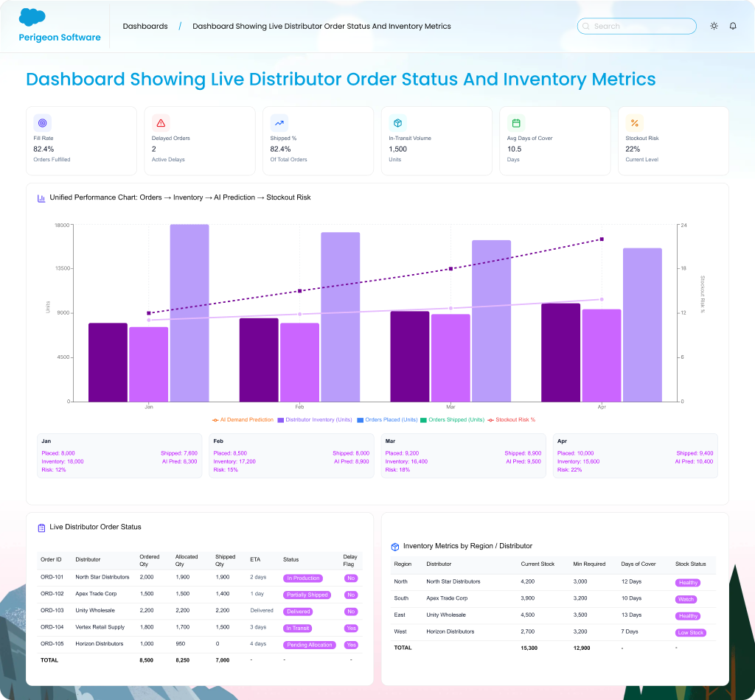Image resolution: width=755 pixels, height=700 pixels.
Task: Click the In-Transit Volume box icon
Action: click(x=397, y=123)
